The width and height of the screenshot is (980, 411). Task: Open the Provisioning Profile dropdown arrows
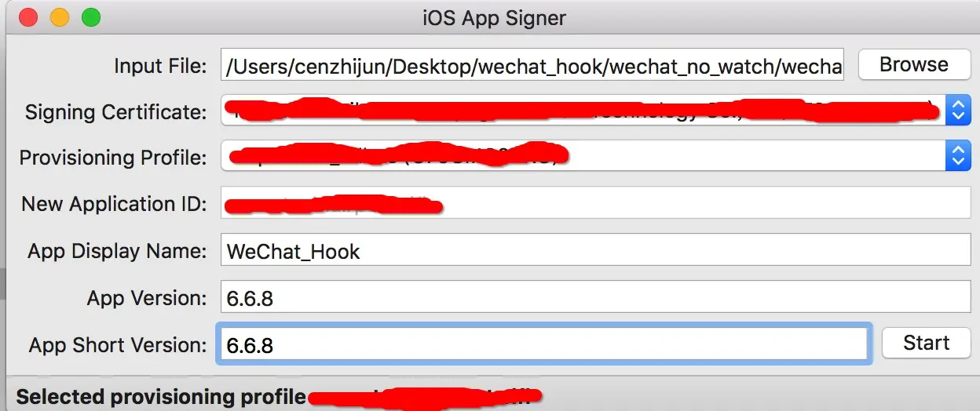[x=957, y=156]
